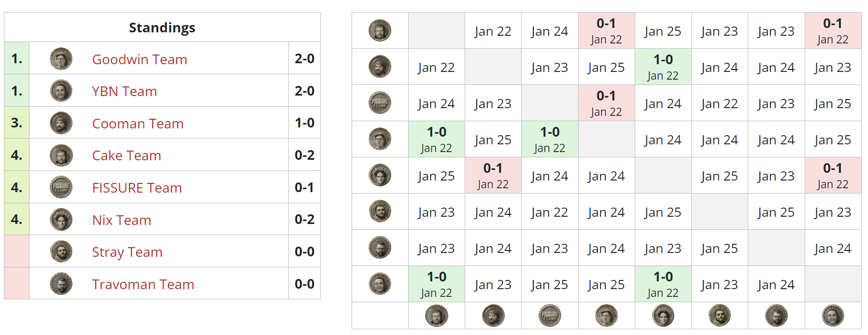Click the Cake Team logo in standings

(x=61, y=155)
